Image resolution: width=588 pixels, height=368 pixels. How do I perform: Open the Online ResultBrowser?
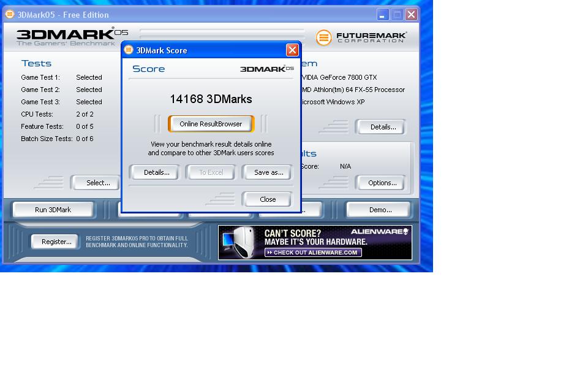coord(211,124)
